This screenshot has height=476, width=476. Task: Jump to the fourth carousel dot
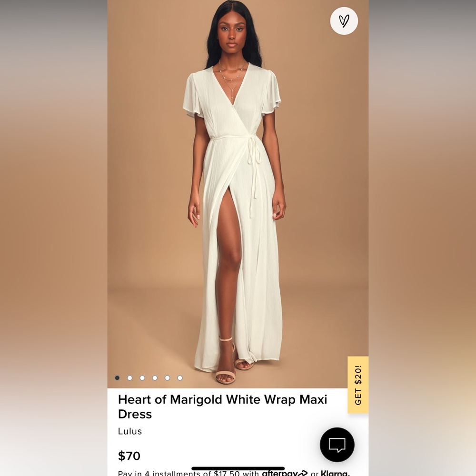click(155, 378)
